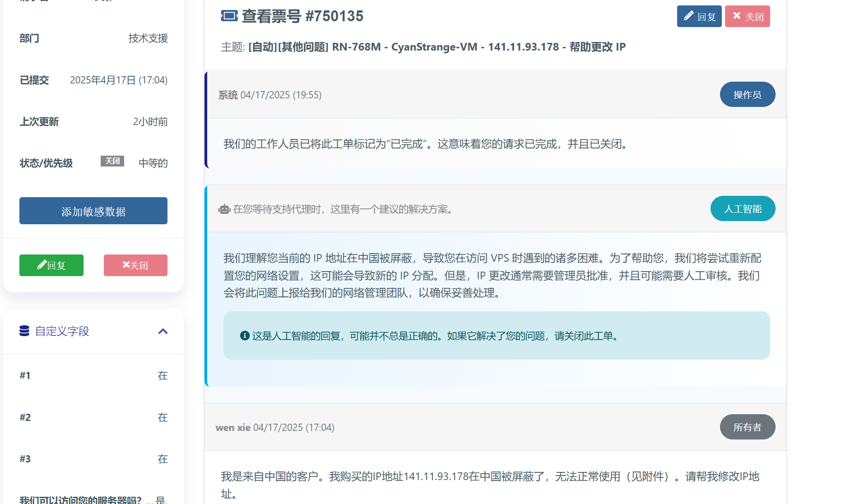Click the 技术支援 department label

[x=148, y=38]
